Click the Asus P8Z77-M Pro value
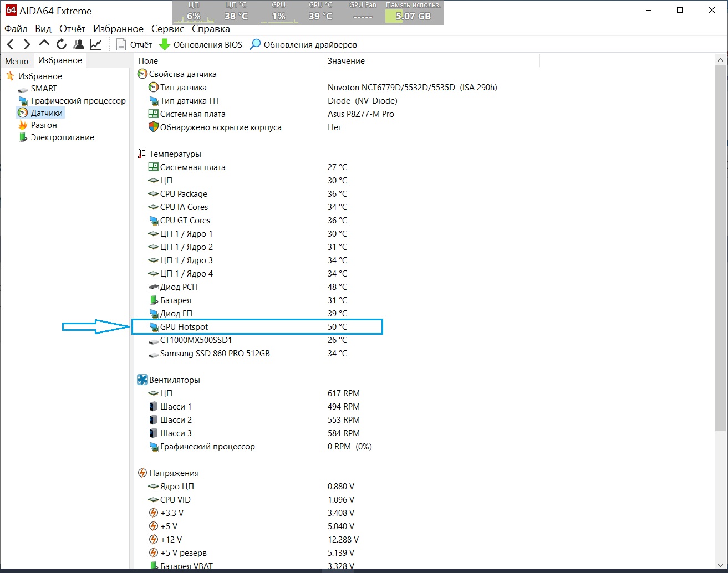This screenshot has height=573, width=728. click(x=361, y=114)
